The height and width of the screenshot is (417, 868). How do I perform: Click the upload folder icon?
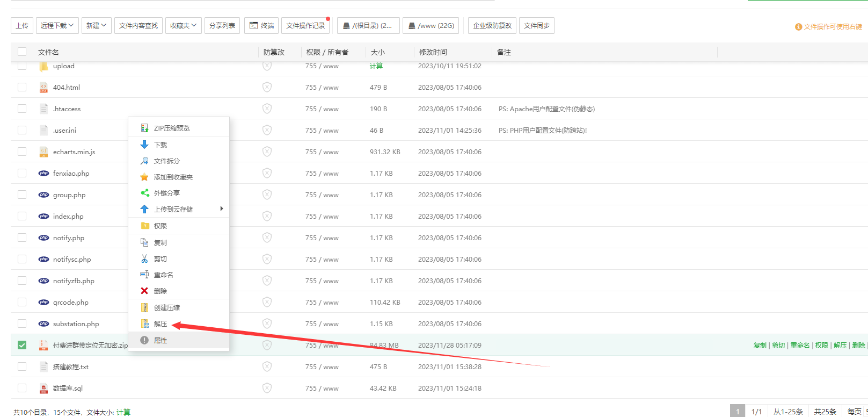44,66
